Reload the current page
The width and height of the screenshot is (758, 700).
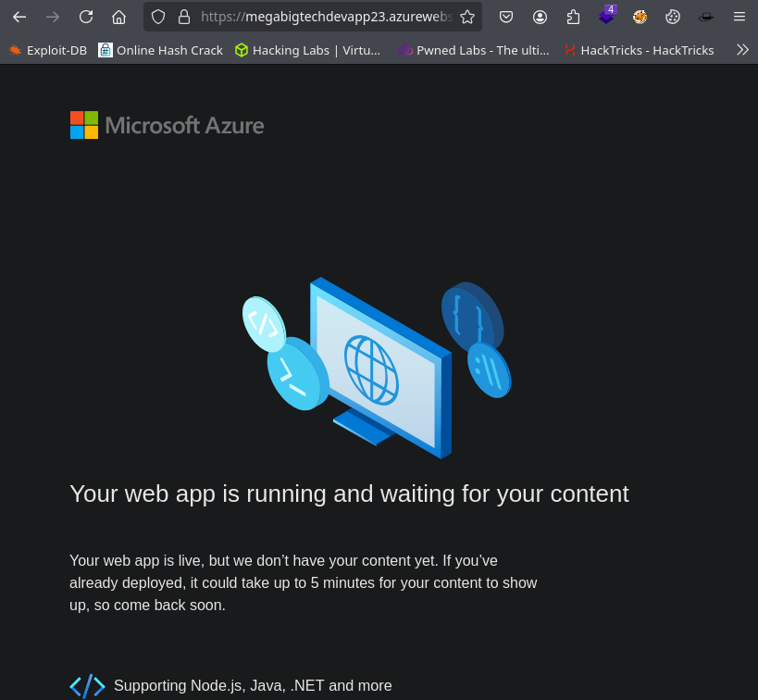(x=86, y=17)
